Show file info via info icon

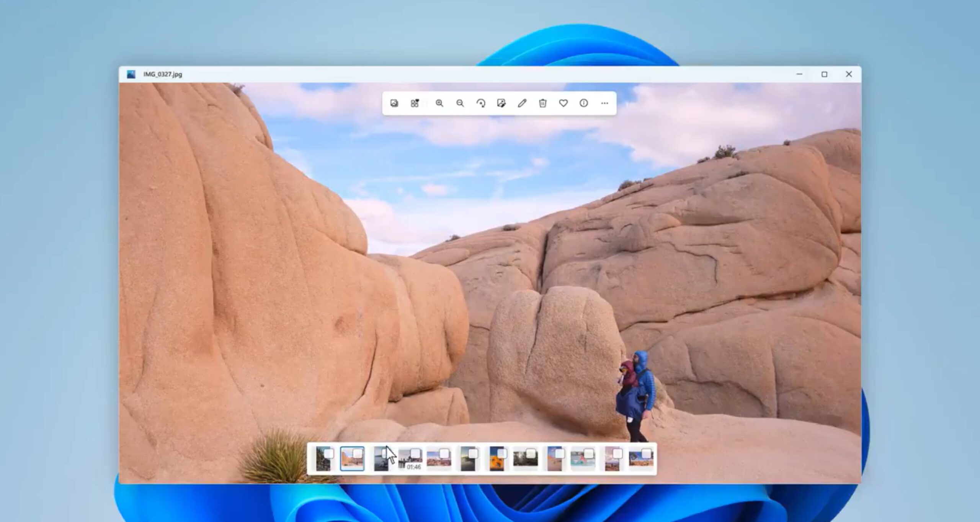point(583,103)
